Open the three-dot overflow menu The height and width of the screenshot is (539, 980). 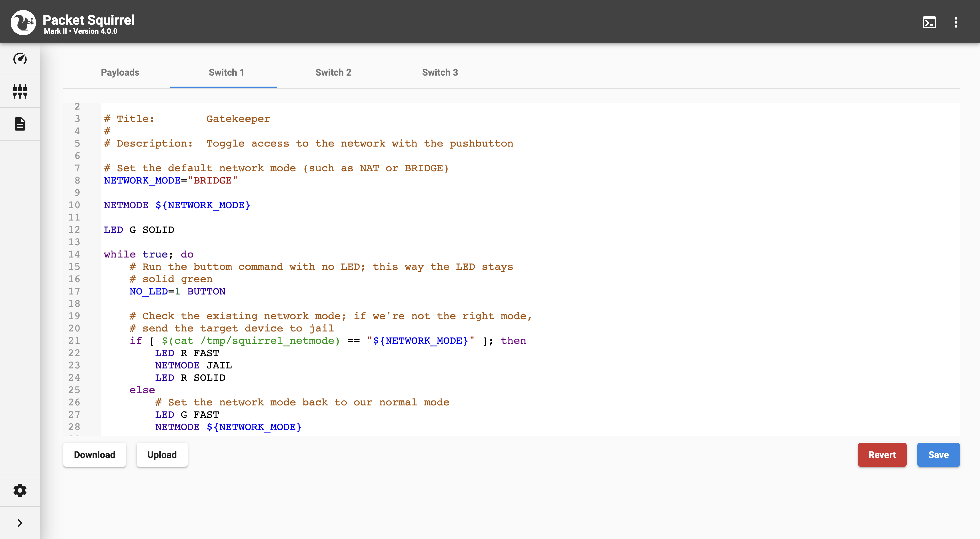coord(956,22)
